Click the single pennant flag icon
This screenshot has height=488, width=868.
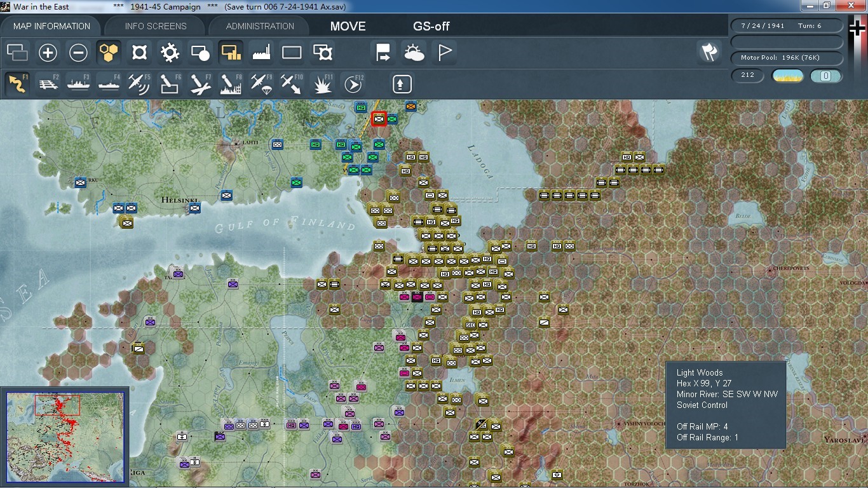(x=444, y=53)
